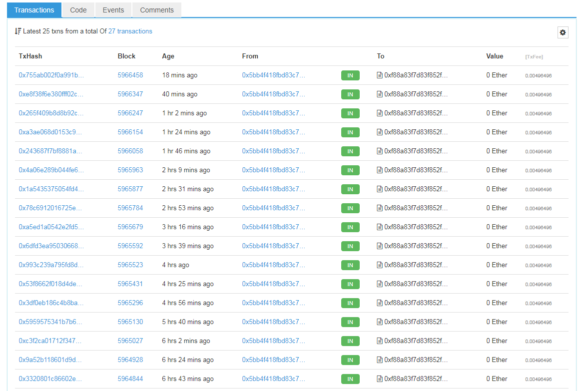Open transaction hash 0xe8f38f6e380fff02c

pos(51,94)
